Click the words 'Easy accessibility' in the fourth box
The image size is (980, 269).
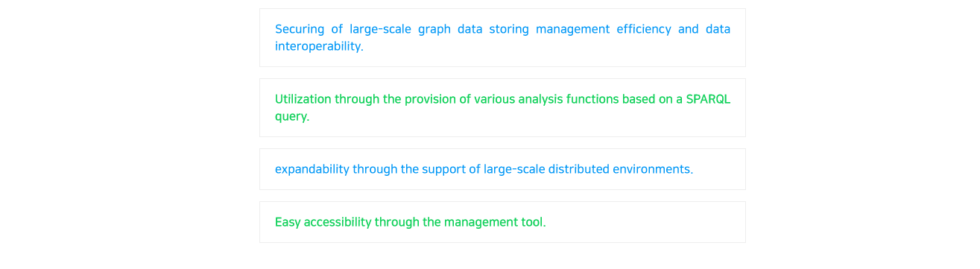tap(323, 222)
